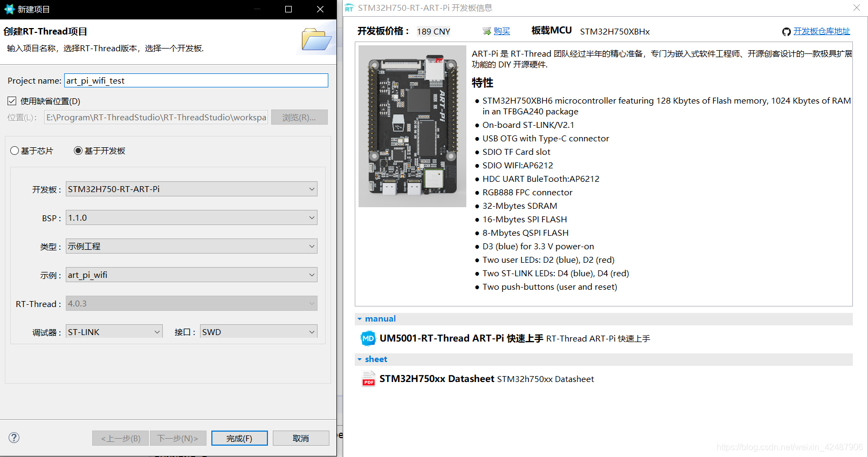Image resolution: width=868 pixels, height=457 pixels.
Task: Open the purchase link
Action: click(502, 31)
